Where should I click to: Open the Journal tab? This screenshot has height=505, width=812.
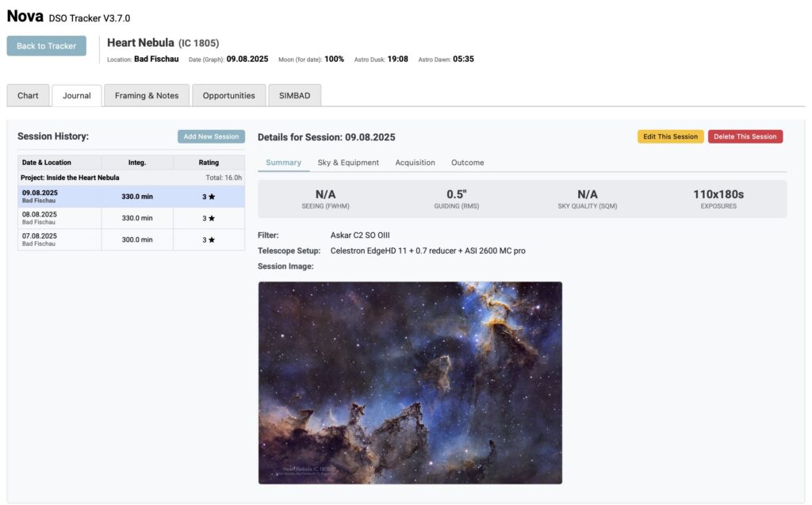tap(76, 94)
